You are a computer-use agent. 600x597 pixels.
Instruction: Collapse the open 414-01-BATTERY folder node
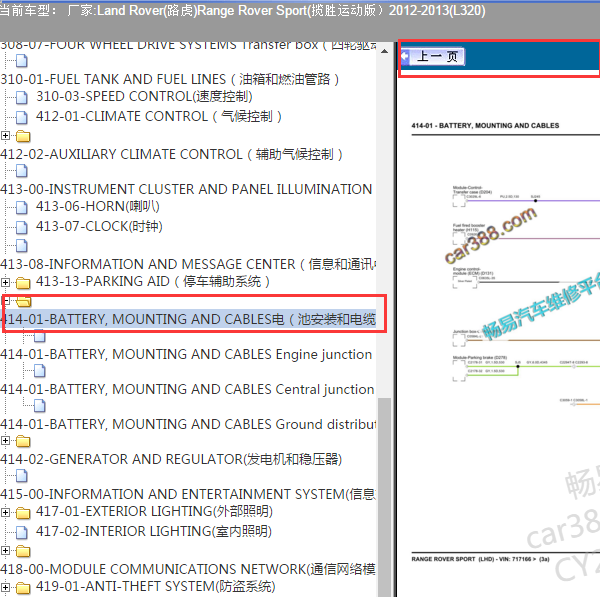[x=5, y=301]
